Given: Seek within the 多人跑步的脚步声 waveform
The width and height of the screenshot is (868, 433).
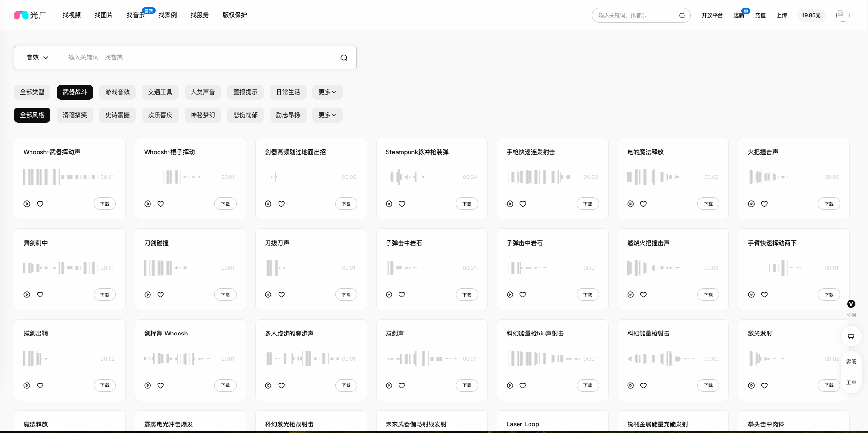Looking at the screenshot, I should tap(302, 359).
